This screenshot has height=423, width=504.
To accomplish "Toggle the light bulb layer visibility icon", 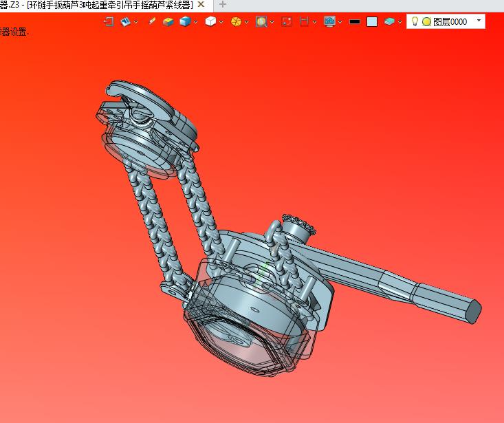I will [415, 21].
